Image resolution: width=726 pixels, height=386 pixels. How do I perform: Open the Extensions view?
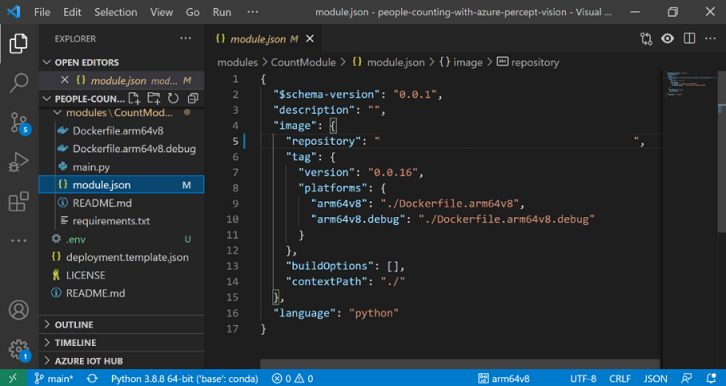tap(19, 202)
